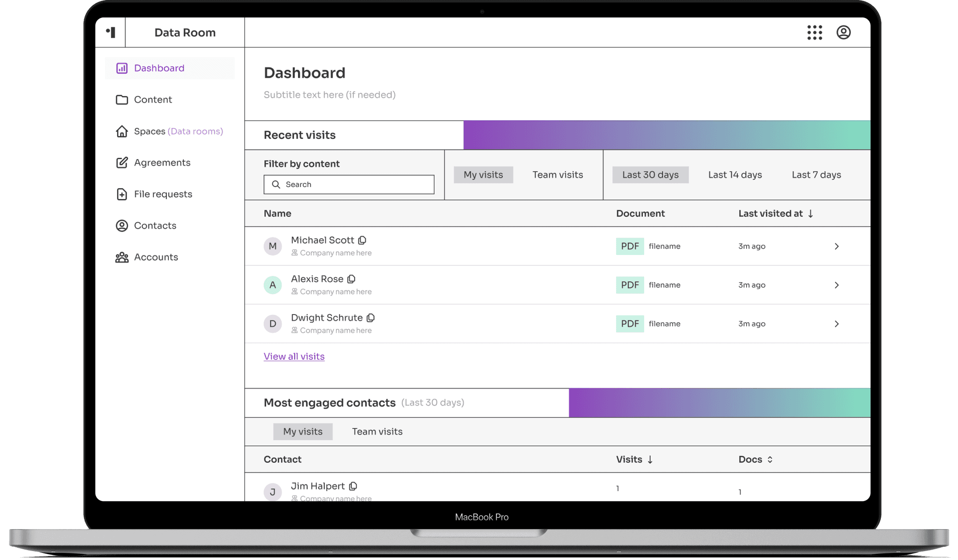Click the Agreements edit icon
The image size is (958, 560).
pyautogui.click(x=122, y=162)
